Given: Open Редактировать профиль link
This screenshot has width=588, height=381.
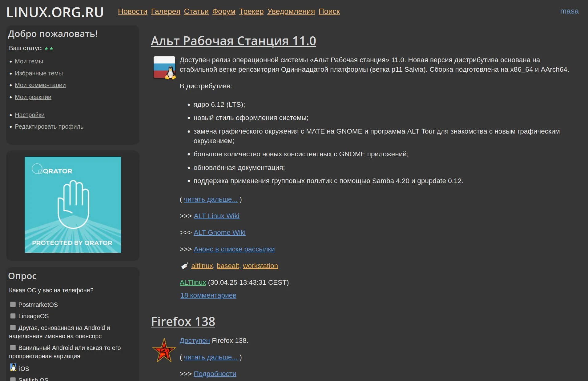Looking at the screenshot, I should pyautogui.click(x=49, y=126).
